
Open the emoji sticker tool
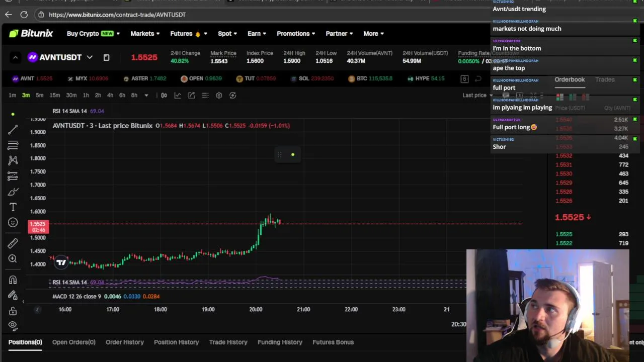(13, 223)
